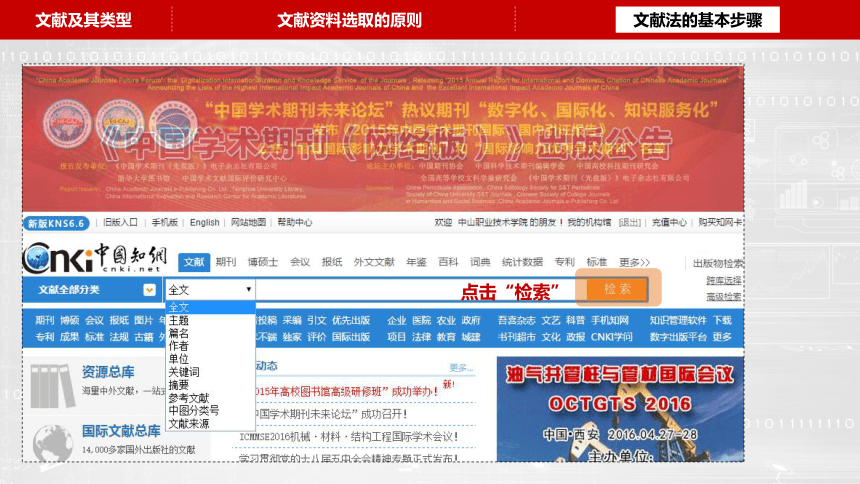860x484 pixels.
Task: Click 更多... beside the 动态 heading
Action: pyautogui.click(x=461, y=368)
